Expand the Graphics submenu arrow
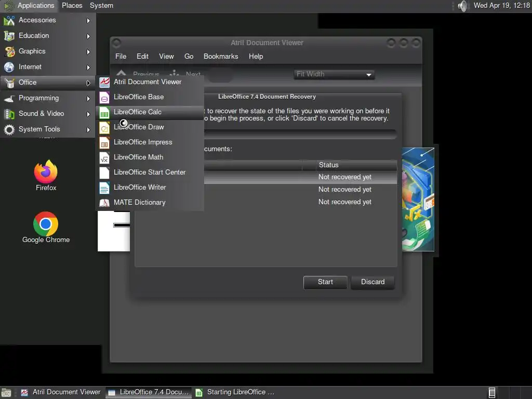This screenshot has height=399, width=532. (88, 51)
